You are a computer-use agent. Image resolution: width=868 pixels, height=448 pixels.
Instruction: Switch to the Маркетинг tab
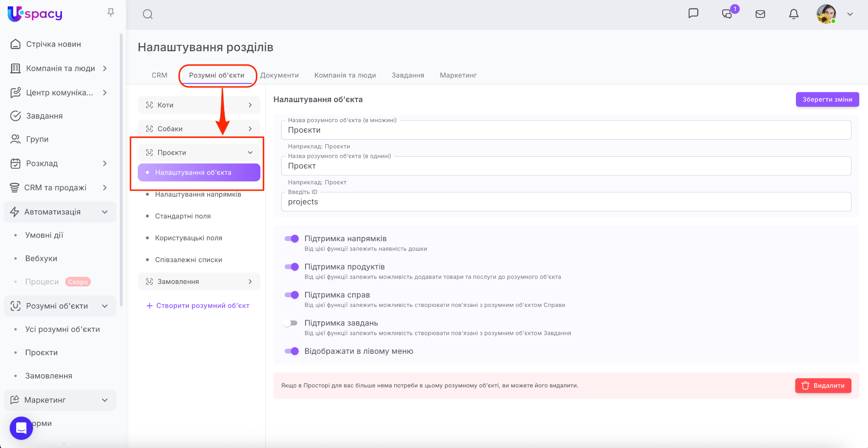458,75
